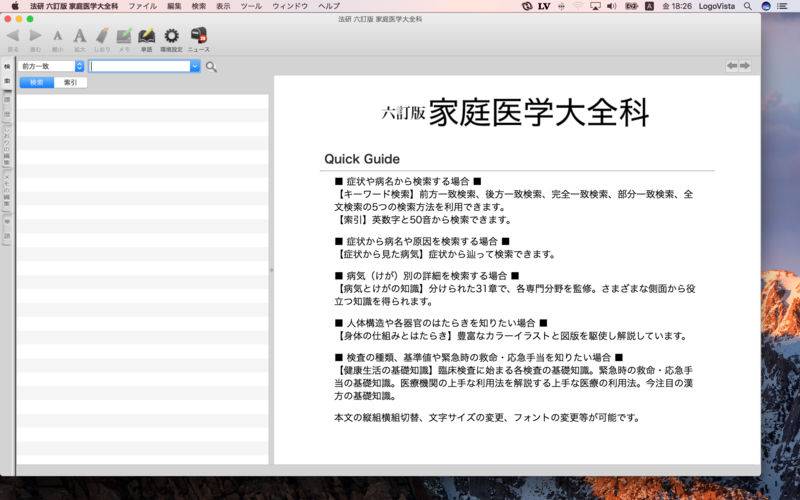This screenshot has height=500, width=800.
Task: Click the 18:26 clock in menu bar
Action: (677, 6)
